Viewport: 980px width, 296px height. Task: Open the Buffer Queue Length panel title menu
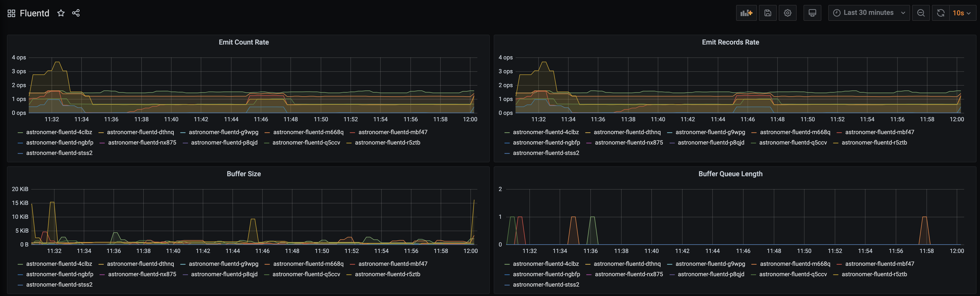(x=730, y=174)
